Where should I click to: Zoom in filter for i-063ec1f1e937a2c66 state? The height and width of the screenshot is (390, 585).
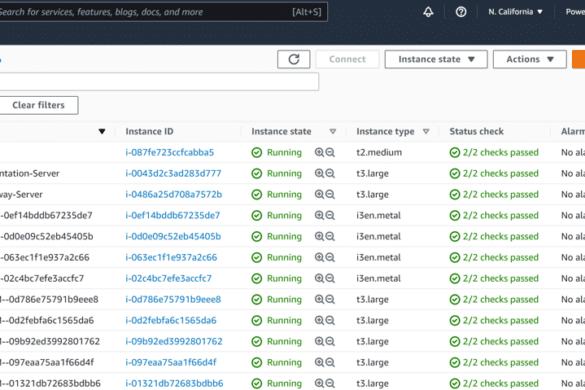pos(319,257)
